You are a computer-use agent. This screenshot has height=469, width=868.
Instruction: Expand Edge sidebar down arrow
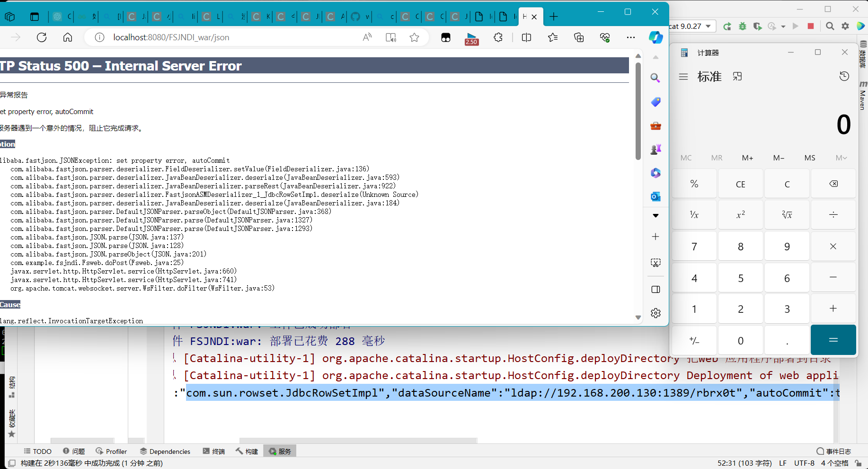(x=655, y=216)
